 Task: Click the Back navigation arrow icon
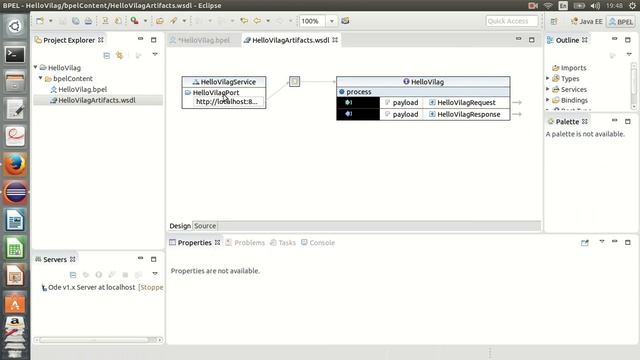(x=257, y=21)
